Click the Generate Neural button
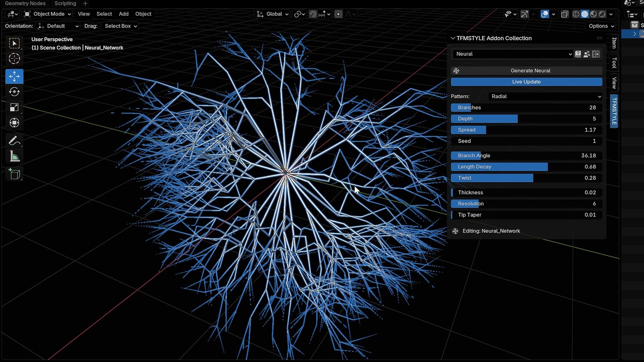Image resolution: width=644 pixels, height=362 pixels. (530, 71)
